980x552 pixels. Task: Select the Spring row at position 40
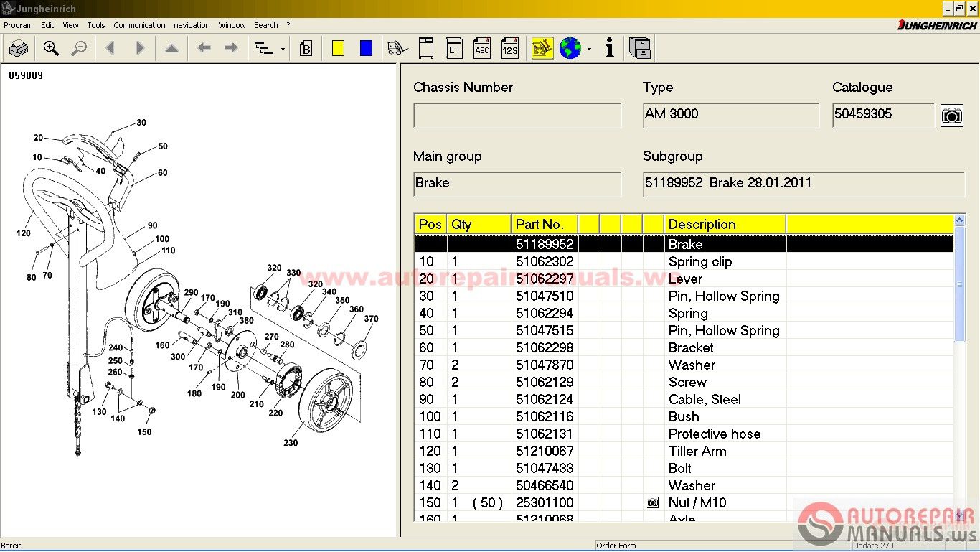(x=684, y=313)
